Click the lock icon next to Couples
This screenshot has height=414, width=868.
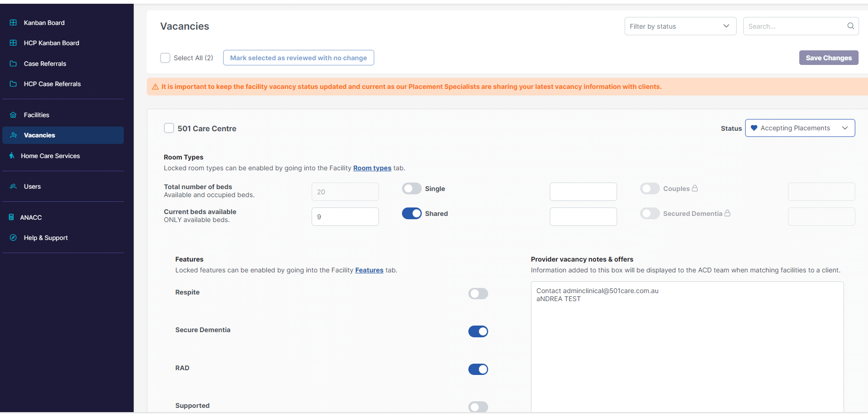click(695, 188)
